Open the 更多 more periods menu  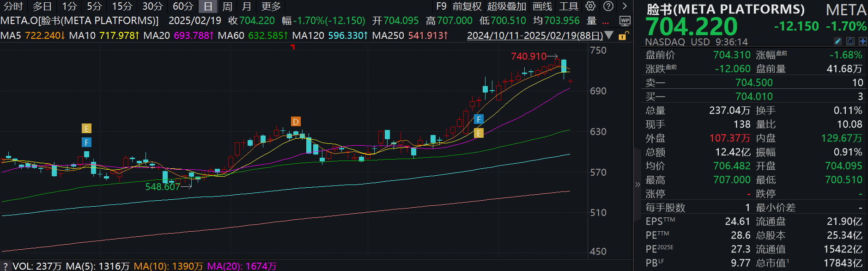point(271,6)
